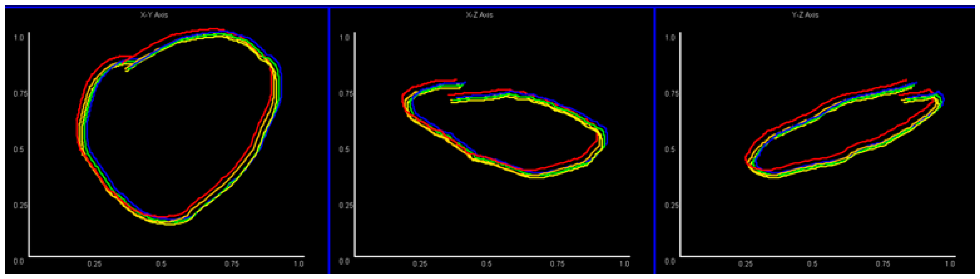
Task: Click the "Y-Z Axis" plot title
Action: 805,15
